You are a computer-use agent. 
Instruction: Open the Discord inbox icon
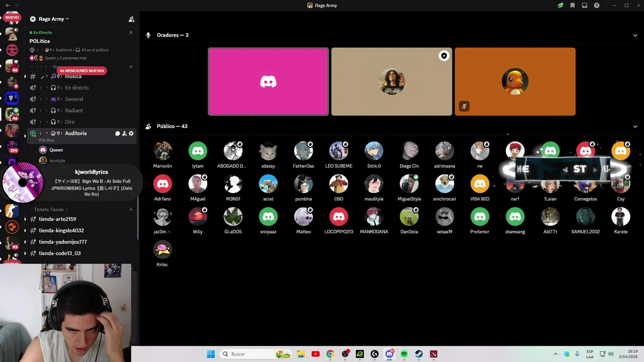tap(585, 6)
